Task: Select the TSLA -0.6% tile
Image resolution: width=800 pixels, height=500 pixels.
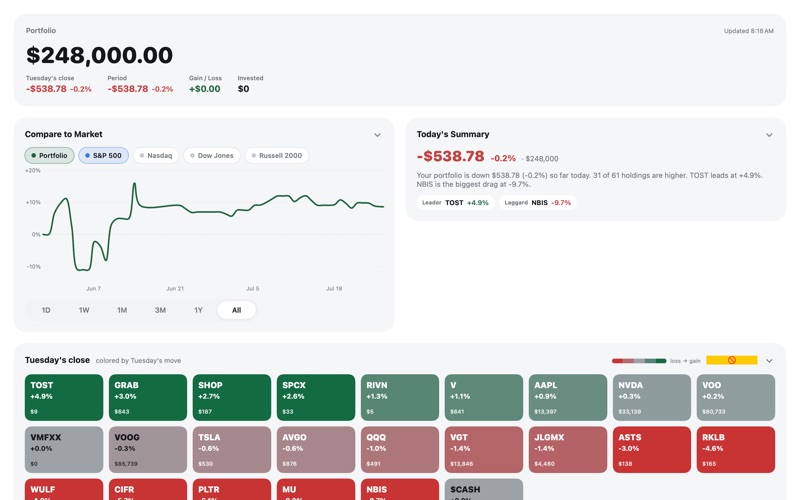Action: (232, 449)
